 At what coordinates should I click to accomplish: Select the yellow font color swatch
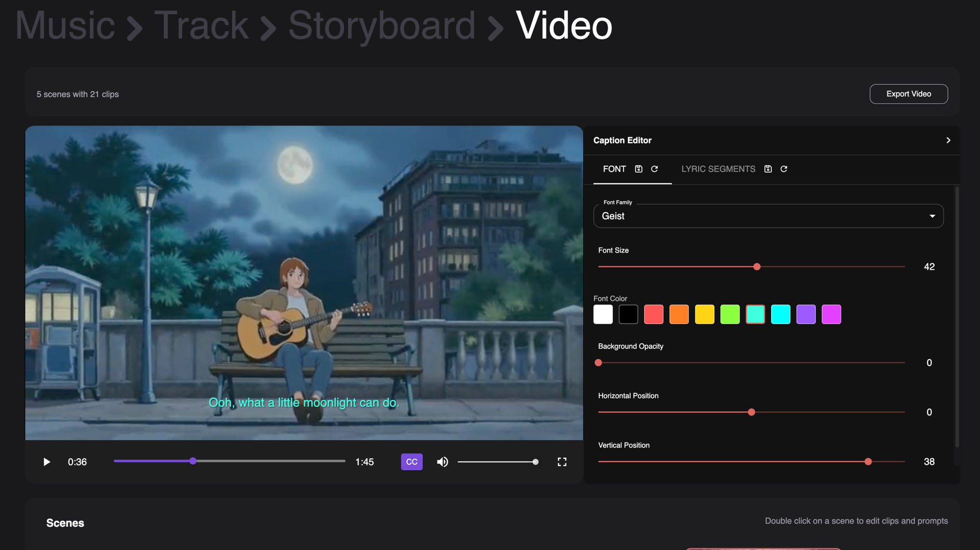click(x=704, y=314)
